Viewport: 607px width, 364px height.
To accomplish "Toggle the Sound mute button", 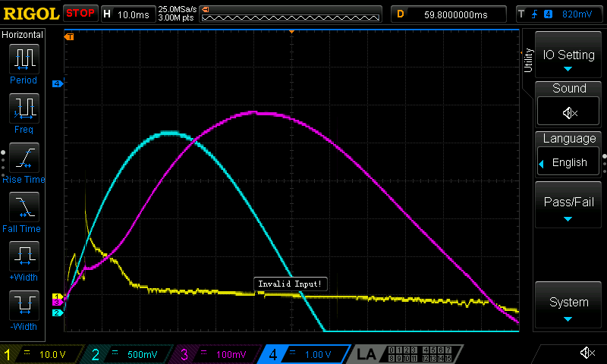I will click(x=569, y=111).
